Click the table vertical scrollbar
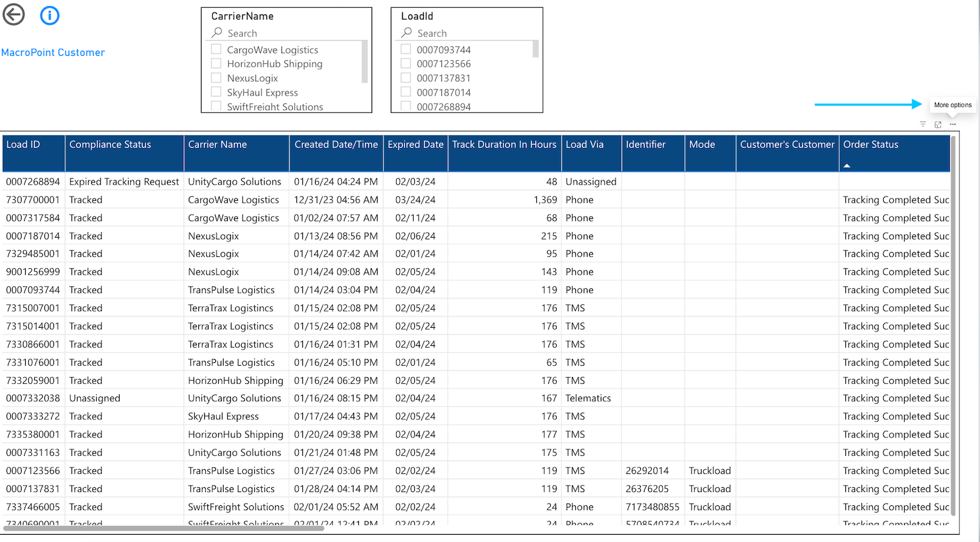The height and width of the screenshot is (542, 980). click(954, 325)
